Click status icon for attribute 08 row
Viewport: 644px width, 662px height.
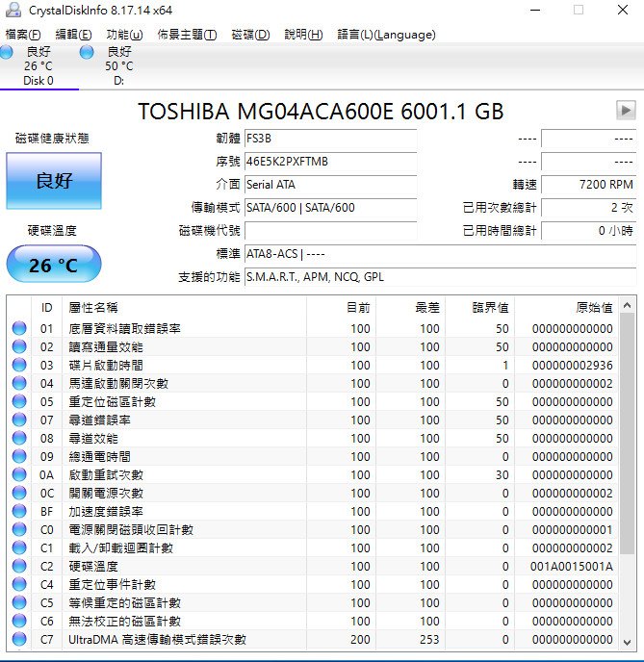(x=19, y=438)
